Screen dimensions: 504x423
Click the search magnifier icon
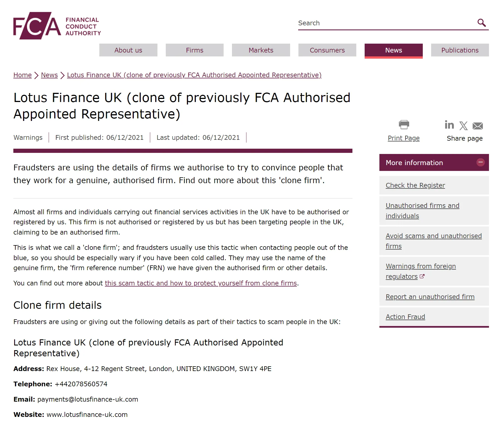click(x=481, y=23)
